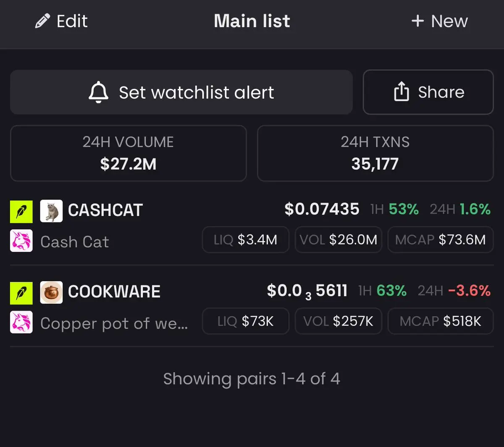Open the Main list title selector

[252, 21]
